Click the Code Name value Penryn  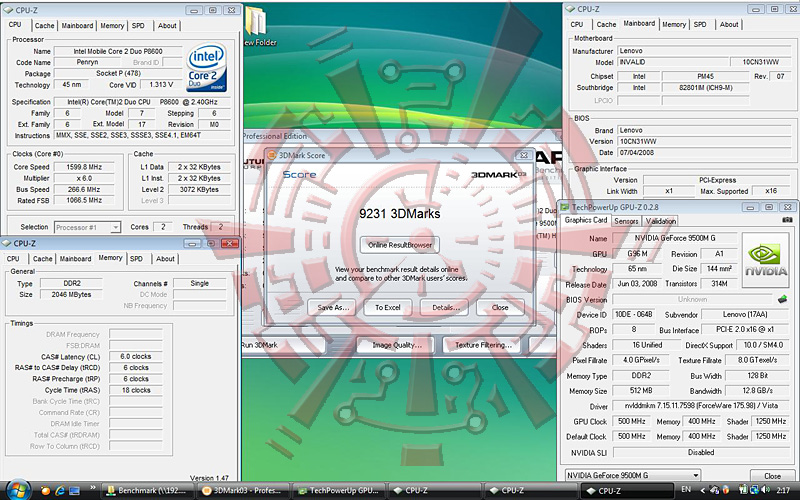click(x=87, y=62)
